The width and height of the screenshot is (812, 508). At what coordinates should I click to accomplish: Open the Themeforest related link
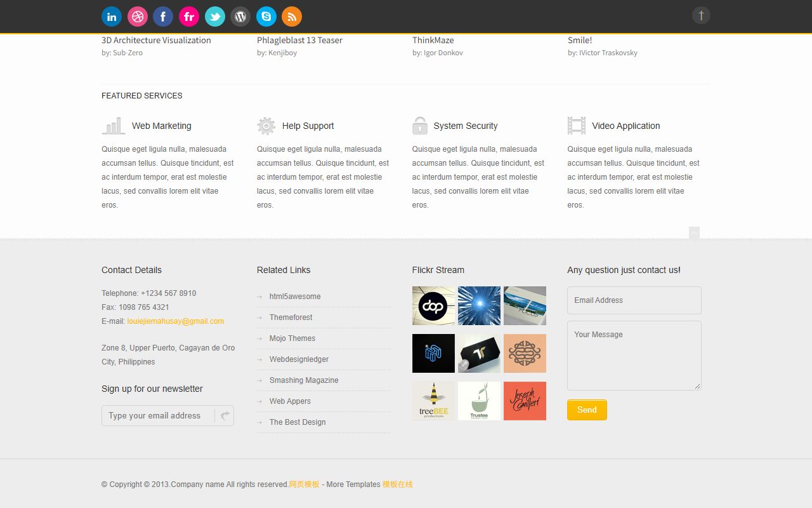tap(291, 317)
